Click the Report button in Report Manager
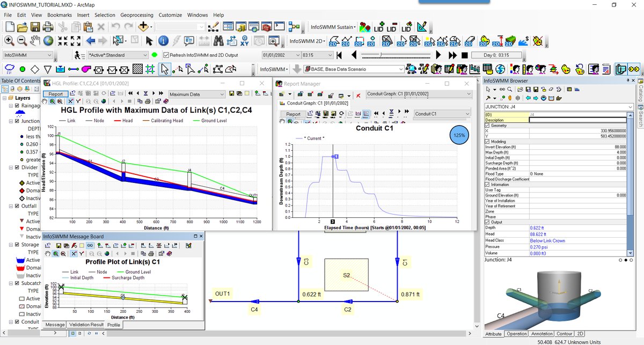The width and height of the screenshot is (644, 345). tap(293, 114)
